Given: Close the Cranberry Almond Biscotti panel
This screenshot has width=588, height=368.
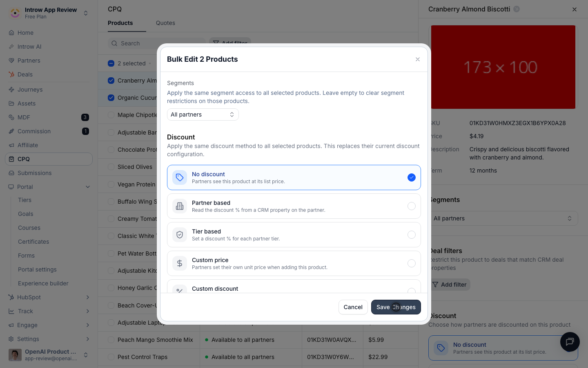Looking at the screenshot, I should [575, 9].
